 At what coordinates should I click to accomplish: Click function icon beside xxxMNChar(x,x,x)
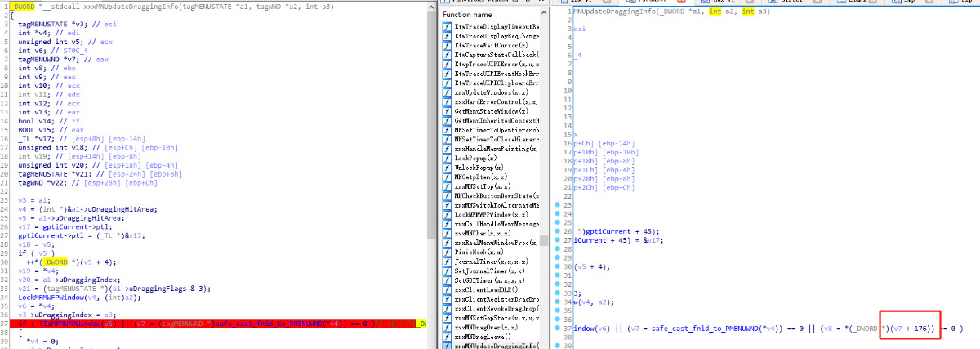447,233
